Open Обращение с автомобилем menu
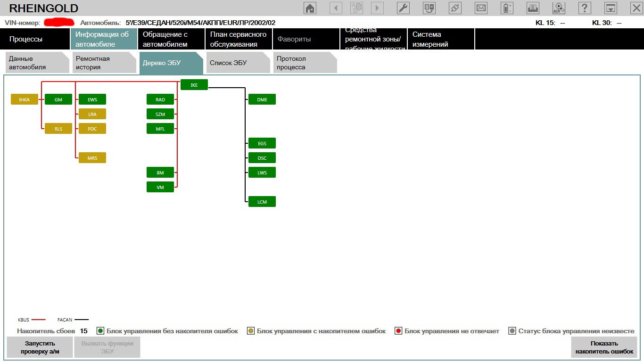This screenshot has width=644, height=362. click(171, 39)
